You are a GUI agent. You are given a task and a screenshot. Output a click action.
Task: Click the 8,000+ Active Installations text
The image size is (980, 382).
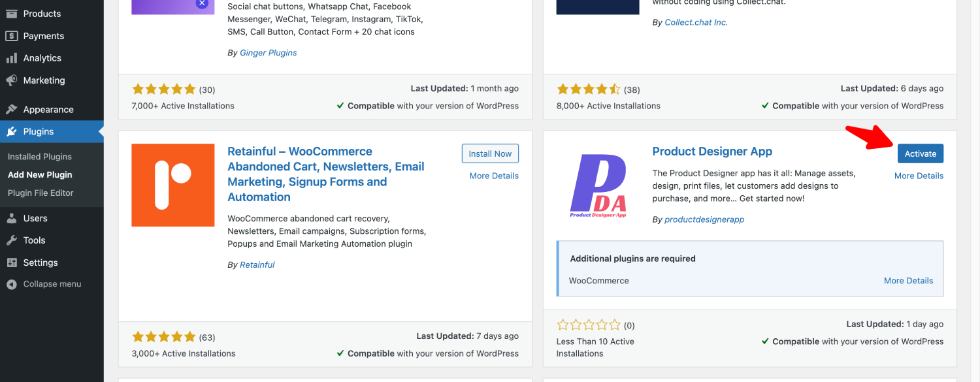608,106
